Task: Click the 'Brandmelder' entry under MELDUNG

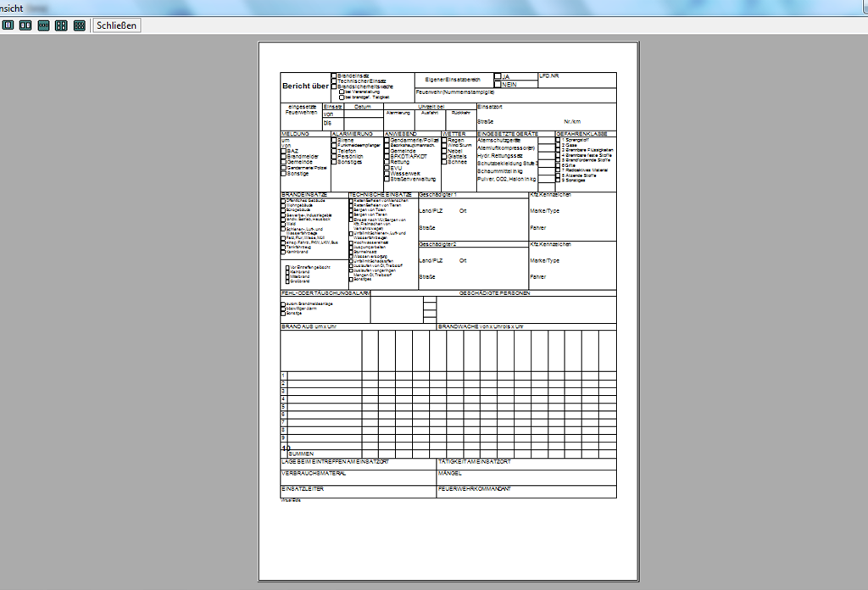Action: [303, 157]
